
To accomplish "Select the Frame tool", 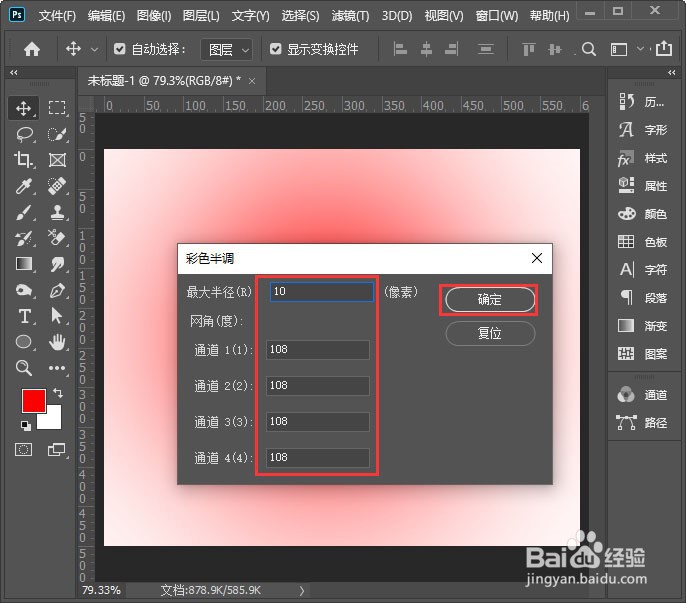I will coord(57,160).
